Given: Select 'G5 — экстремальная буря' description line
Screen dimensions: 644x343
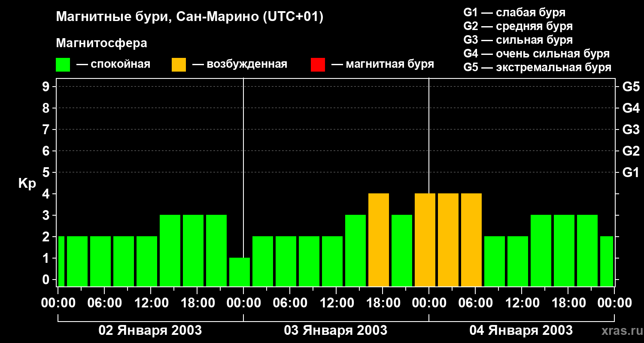Looking at the screenshot, I should click(537, 67).
